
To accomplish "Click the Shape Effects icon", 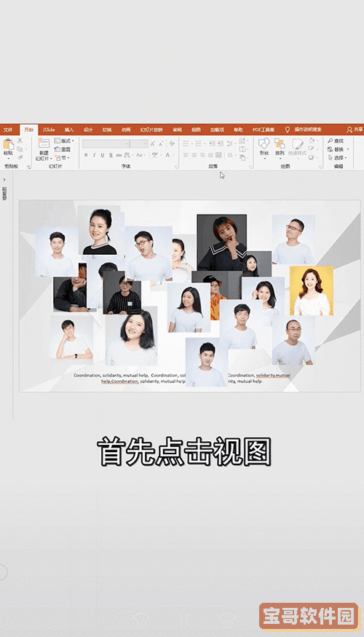I will pos(312,158).
